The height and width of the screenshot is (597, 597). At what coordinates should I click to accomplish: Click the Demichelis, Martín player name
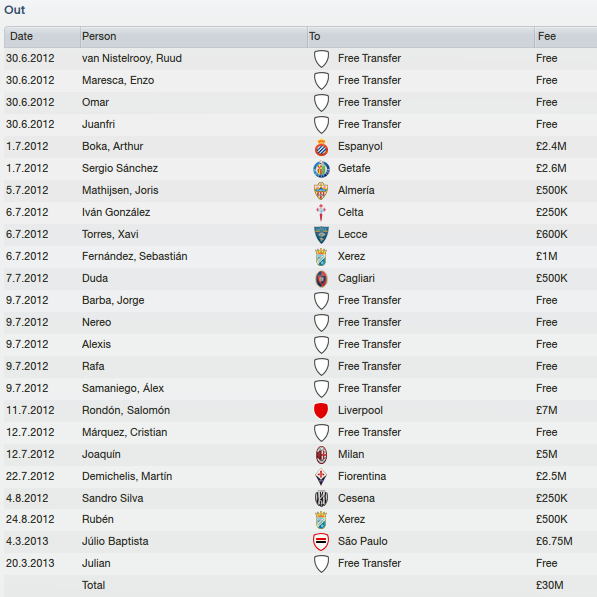[127, 476]
